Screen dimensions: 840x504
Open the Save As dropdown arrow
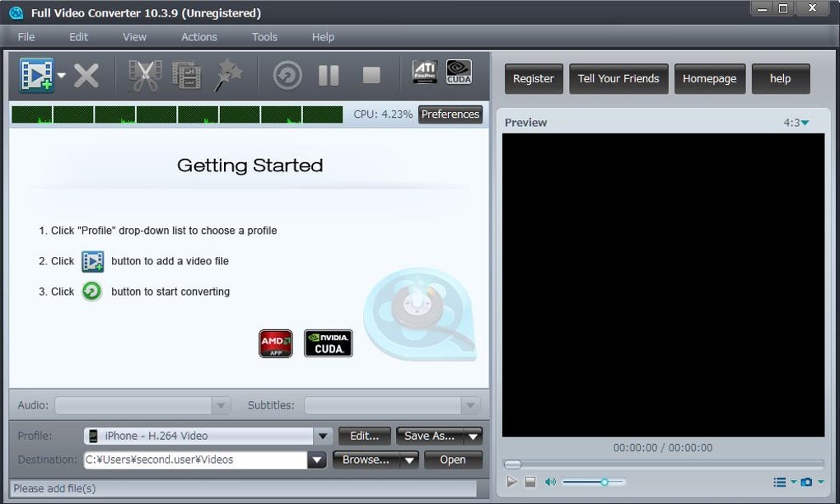pyautogui.click(x=473, y=436)
